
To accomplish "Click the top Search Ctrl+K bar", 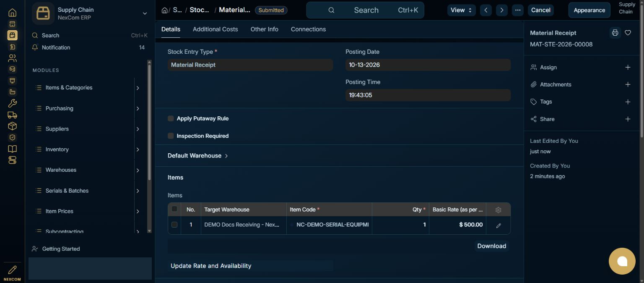I will [x=365, y=10].
